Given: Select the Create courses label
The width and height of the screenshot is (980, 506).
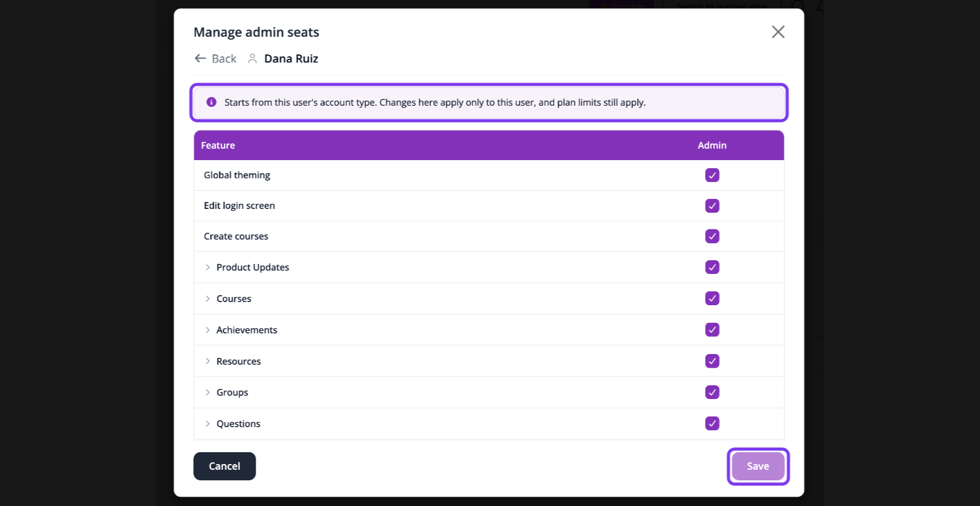Looking at the screenshot, I should coord(236,236).
